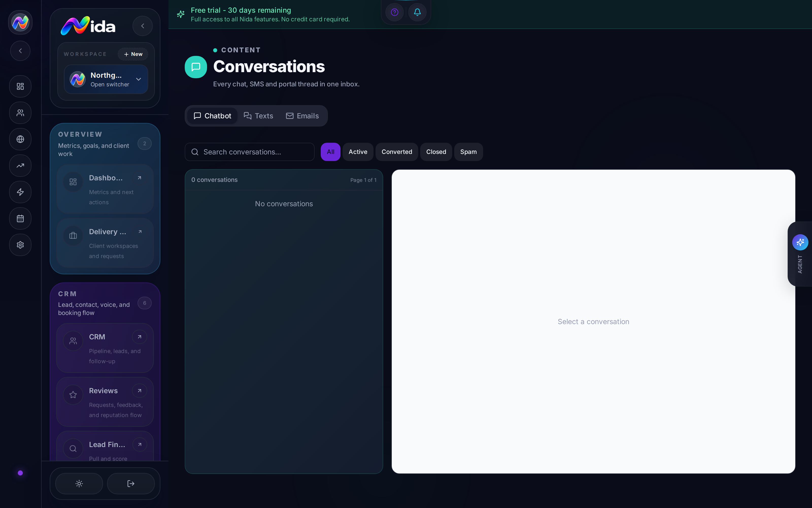Filter conversations by Active
This screenshot has height=508, width=812.
tap(358, 152)
